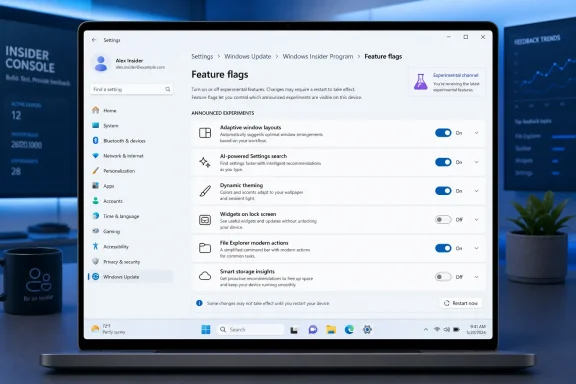The height and width of the screenshot is (384, 576).
Task: Click the File Explorer modern actions folder icon
Action: click(205, 248)
